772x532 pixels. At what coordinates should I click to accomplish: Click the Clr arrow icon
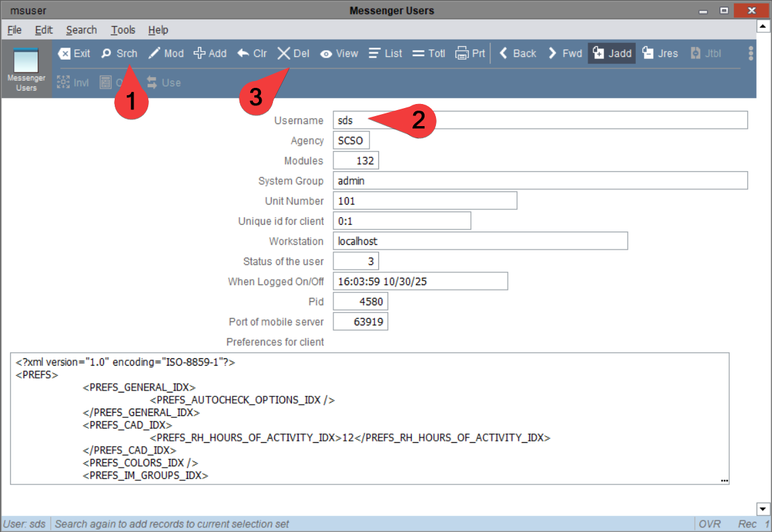coord(243,53)
